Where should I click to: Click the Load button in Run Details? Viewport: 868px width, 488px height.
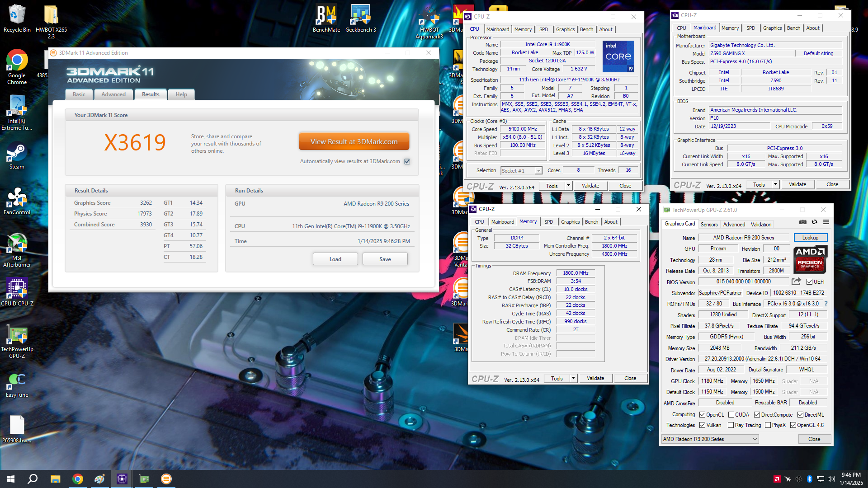335,259
